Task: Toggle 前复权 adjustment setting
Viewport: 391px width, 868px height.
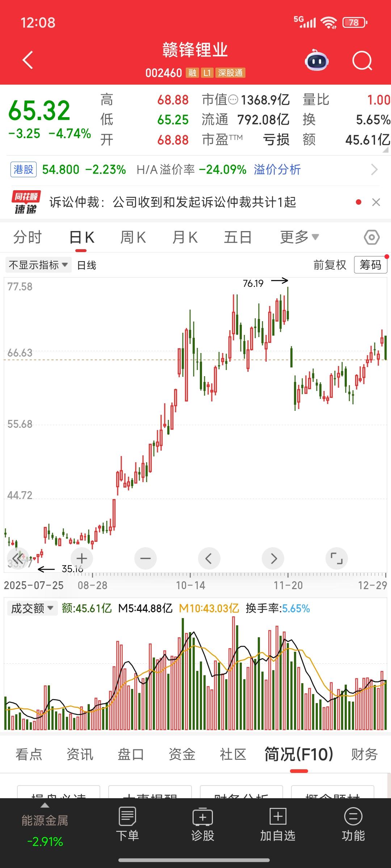Action: coord(330,265)
